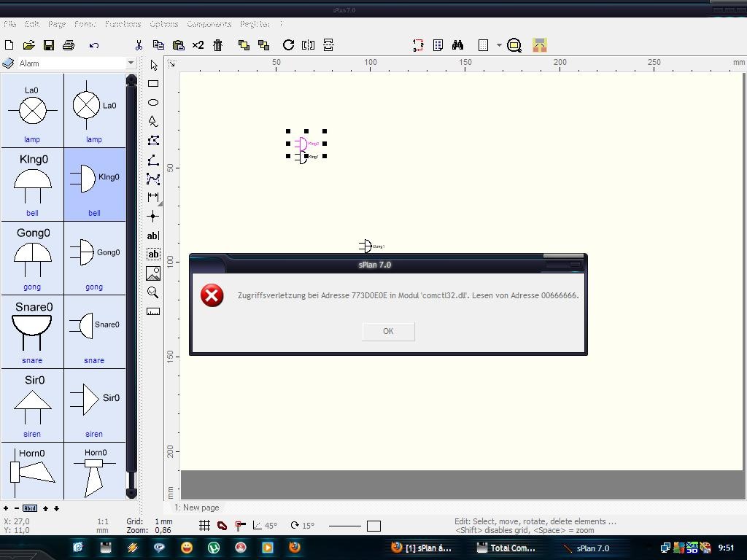Select the polygon tool
Image resolution: width=747 pixels, height=560 pixels.
click(153, 141)
